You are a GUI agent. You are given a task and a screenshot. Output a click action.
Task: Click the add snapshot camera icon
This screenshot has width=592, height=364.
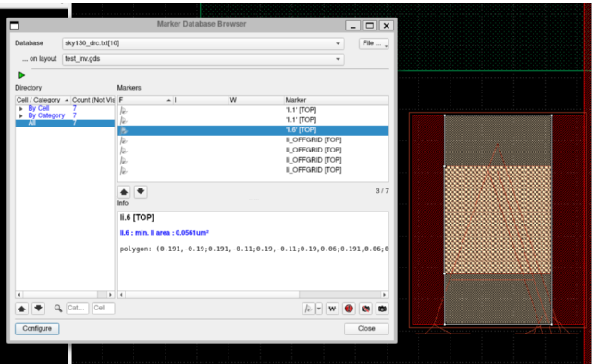pos(382,309)
